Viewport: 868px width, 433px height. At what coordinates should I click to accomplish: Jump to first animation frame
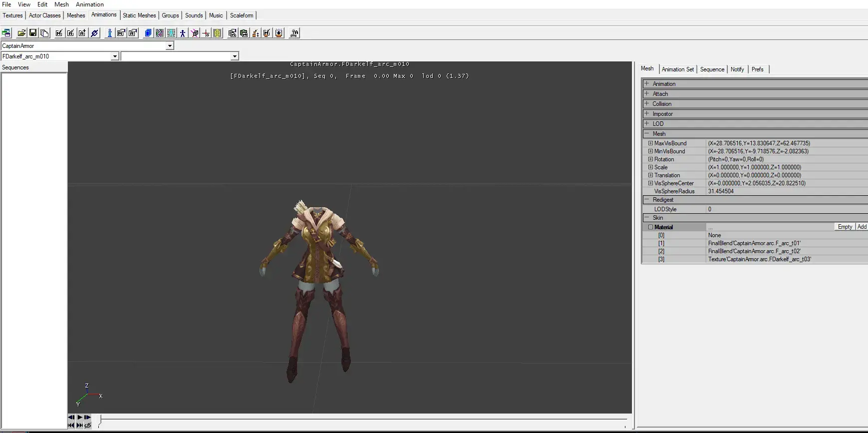71,425
